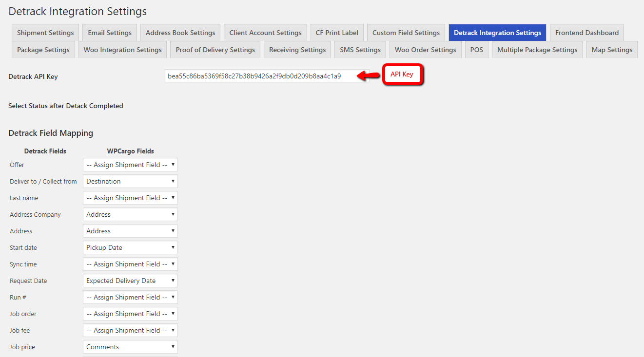Open the Address Company mapping dropdown
Screen dimensions: 644x357
130,214
